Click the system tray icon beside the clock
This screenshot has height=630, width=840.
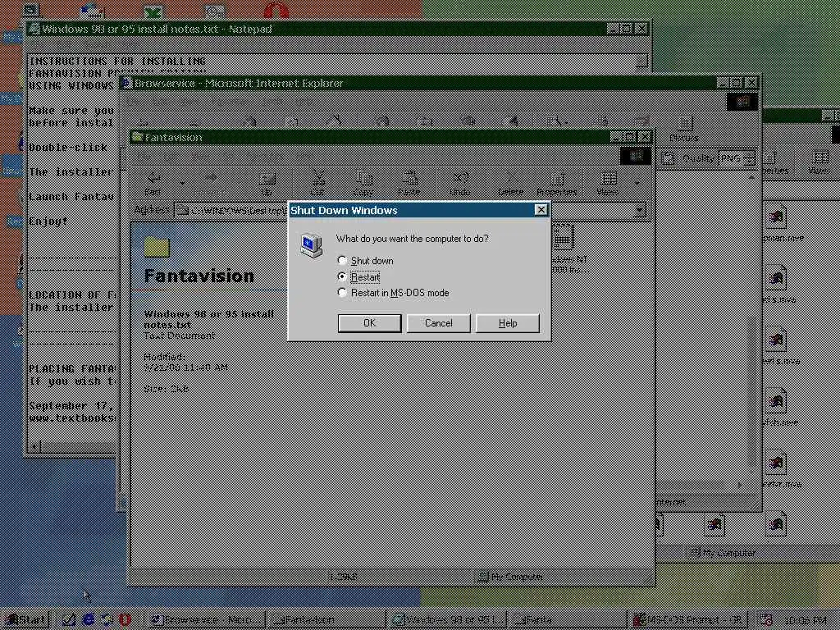click(x=766, y=620)
